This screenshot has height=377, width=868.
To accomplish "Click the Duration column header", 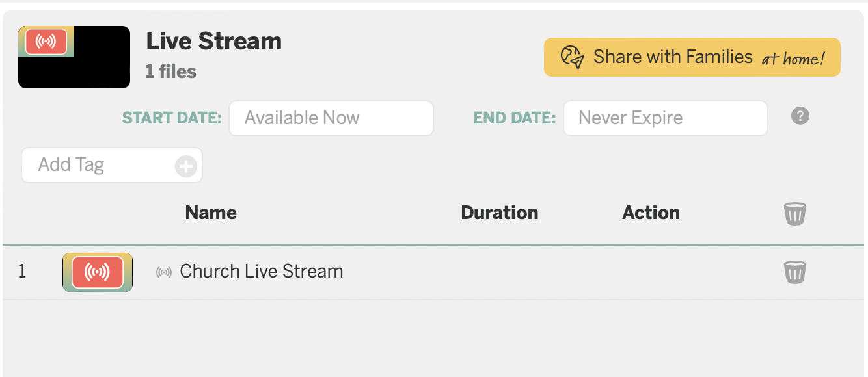I will [500, 213].
